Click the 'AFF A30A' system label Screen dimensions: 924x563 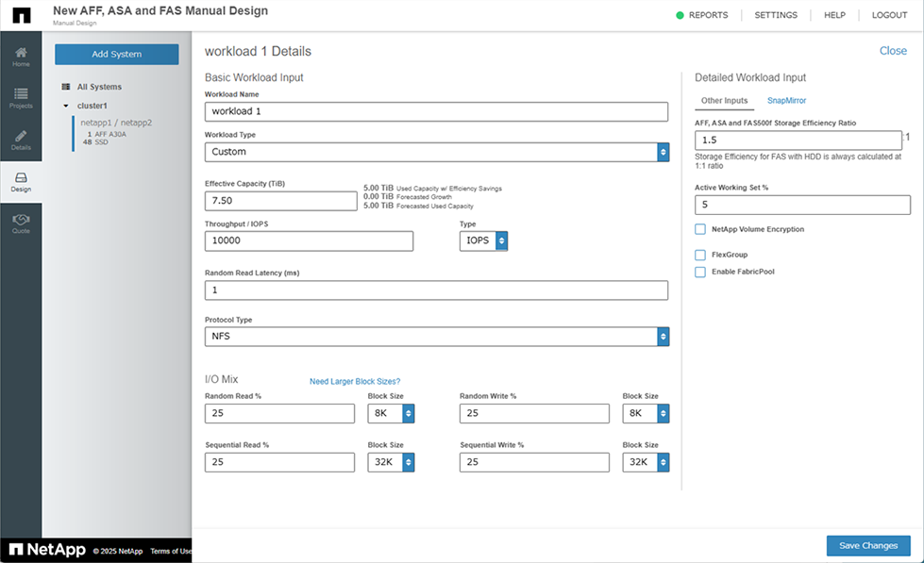tap(110, 134)
